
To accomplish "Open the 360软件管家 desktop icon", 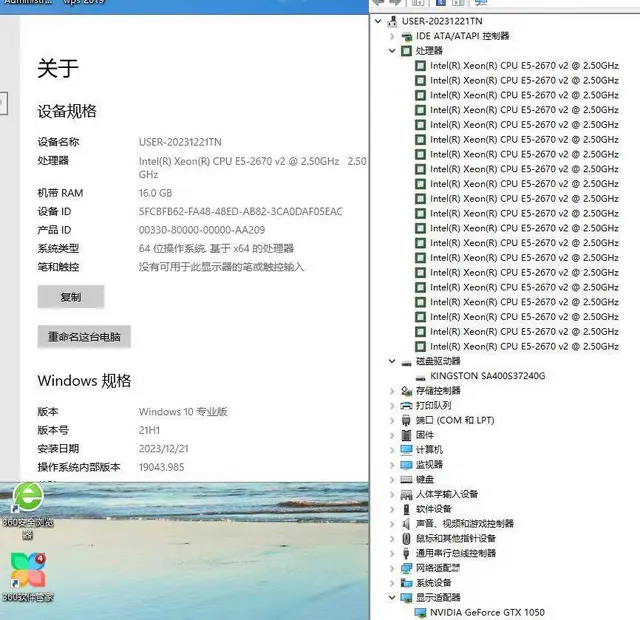I will 27,571.
